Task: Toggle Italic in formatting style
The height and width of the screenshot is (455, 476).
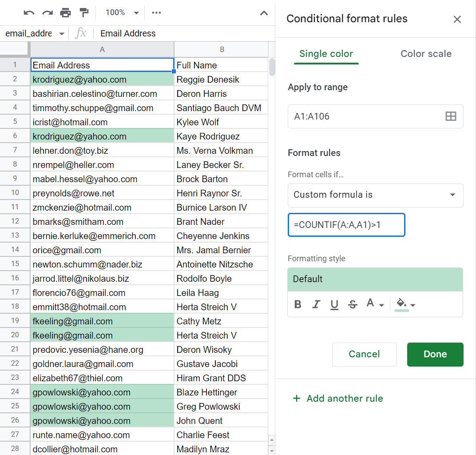Action: coord(316,304)
